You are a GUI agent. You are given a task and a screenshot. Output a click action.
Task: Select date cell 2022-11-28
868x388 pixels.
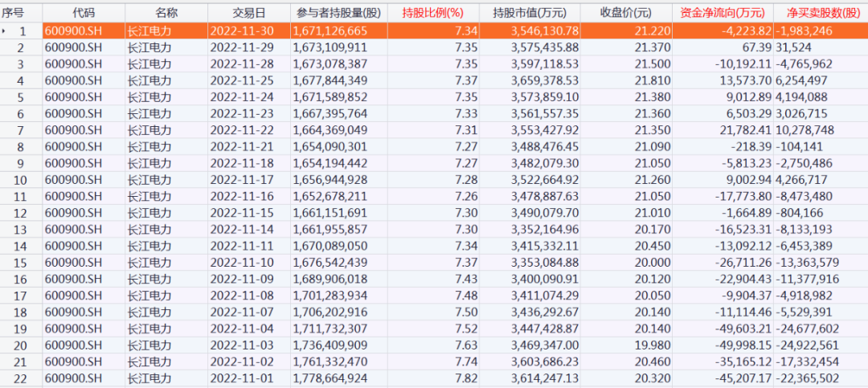pyautogui.click(x=242, y=64)
